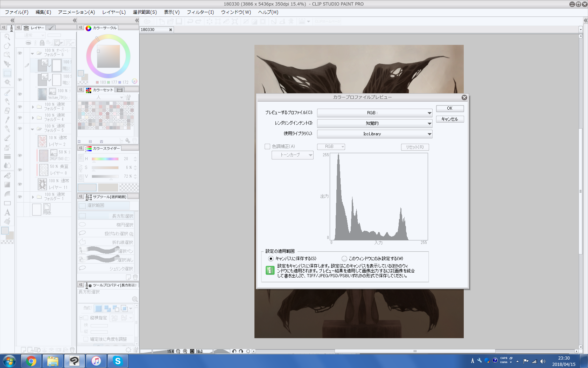The width and height of the screenshot is (588, 368).
Task: Select the Zoom magnifier tool
Action: [x=7, y=37]
